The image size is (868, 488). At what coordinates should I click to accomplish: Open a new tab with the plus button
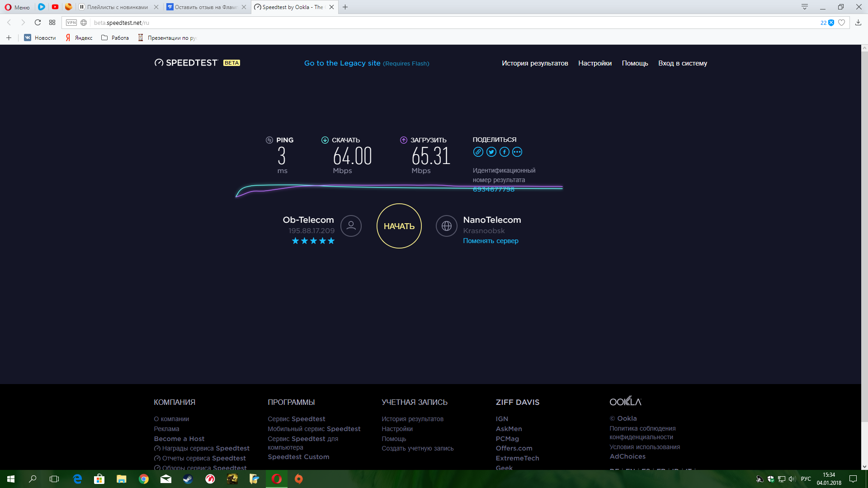pos(345,7)
